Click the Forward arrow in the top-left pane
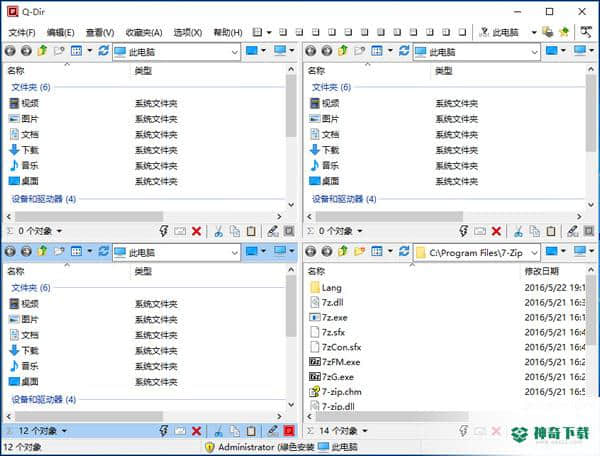The image size is (600, 456). click(x=26, y=51)
